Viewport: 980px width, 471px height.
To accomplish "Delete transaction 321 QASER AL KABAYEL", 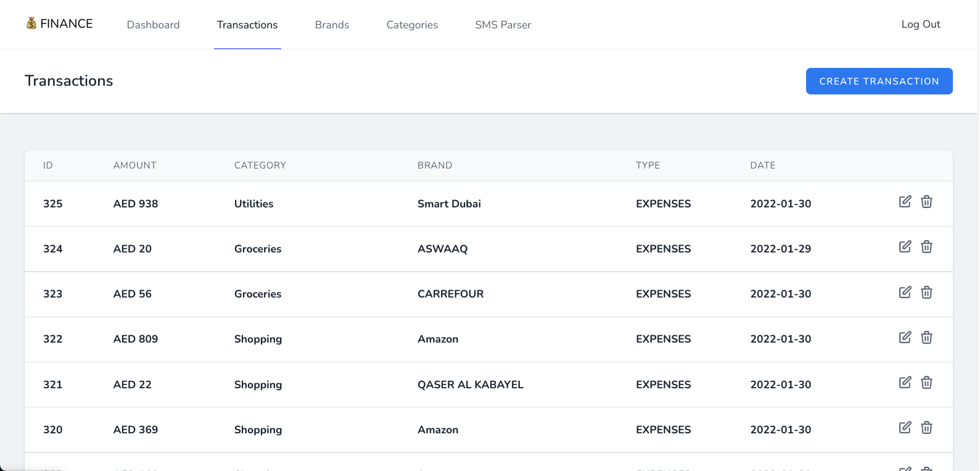I will click(x=926, y=382).
